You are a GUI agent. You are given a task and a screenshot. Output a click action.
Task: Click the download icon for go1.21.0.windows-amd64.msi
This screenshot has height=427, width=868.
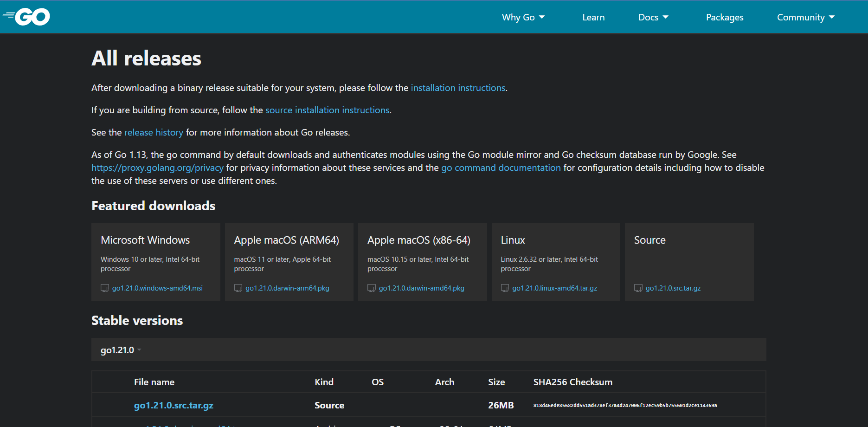tap(104, 288)
